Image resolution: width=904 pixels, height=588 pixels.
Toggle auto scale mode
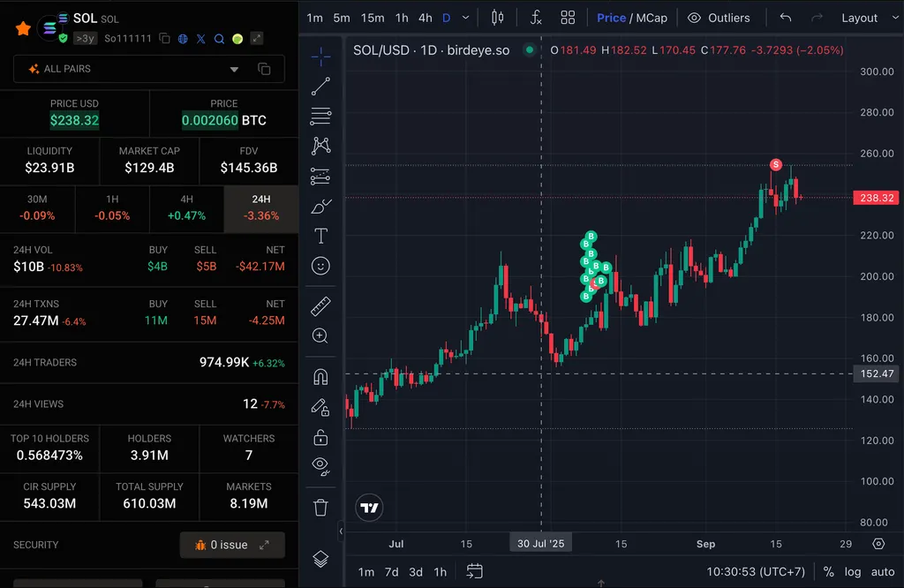click(x=883, y=572)
